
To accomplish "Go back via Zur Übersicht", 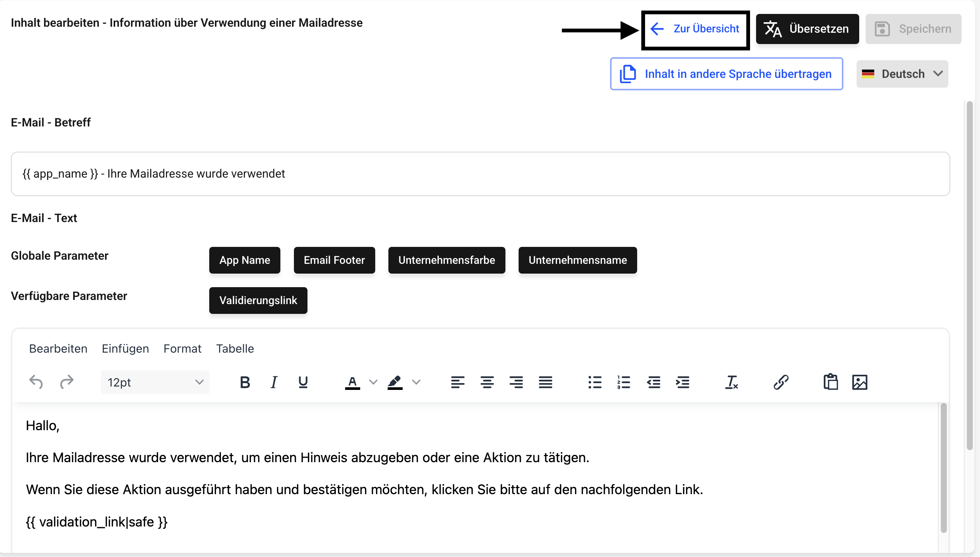I will [695, 29].
